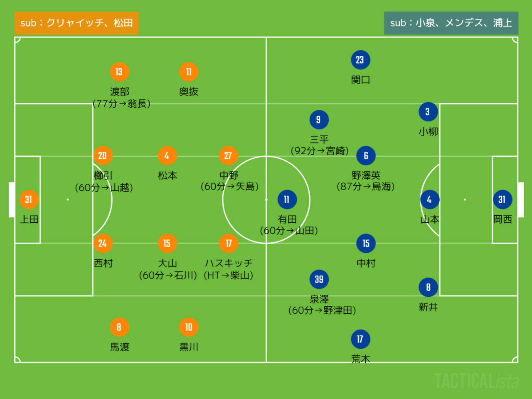Click the blue goalkeeper 31 marker 岡西

[x=502, y=199]
